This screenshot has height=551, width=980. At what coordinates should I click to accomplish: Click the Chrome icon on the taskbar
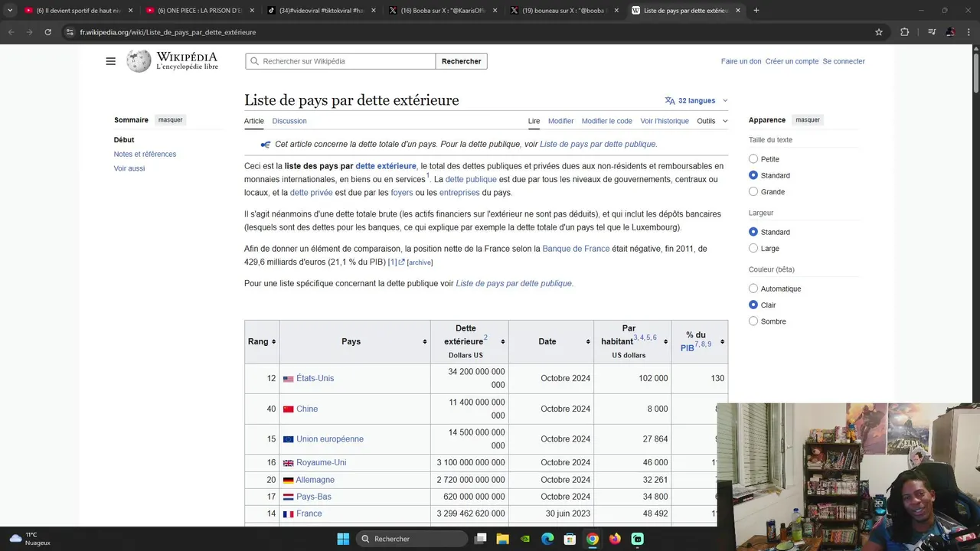tap(593, 539)
